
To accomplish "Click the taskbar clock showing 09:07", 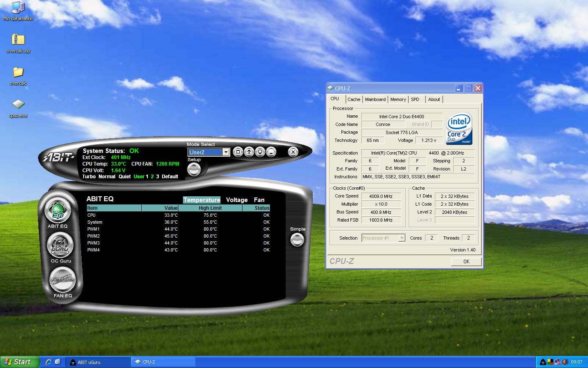I will pyautogui.click(x=577, y=362).
